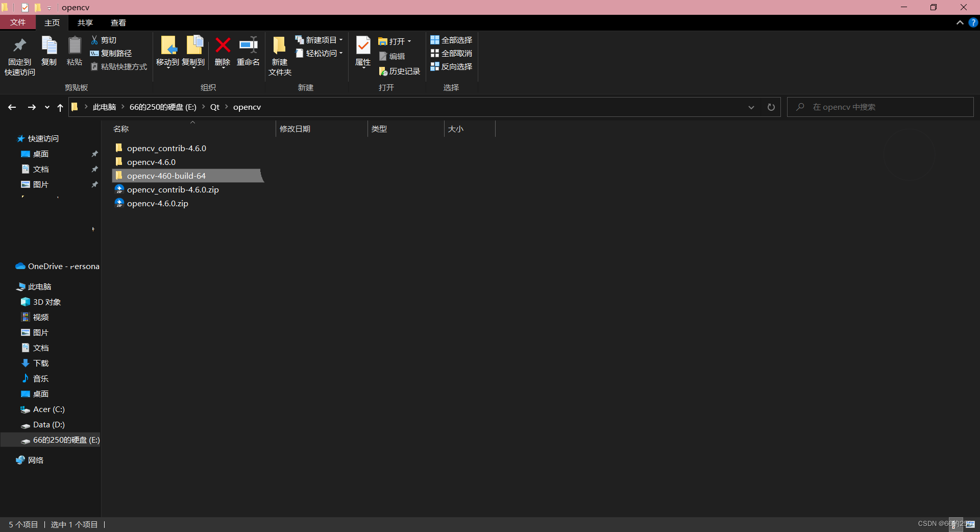The width and height of the screenshot is (980, 532).
Task: Click History (历史记录) in the ribbon
Action: (400, 71)
